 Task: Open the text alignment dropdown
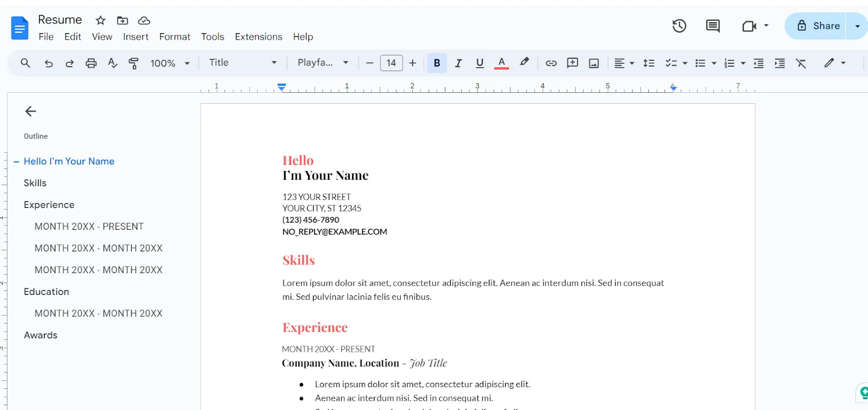click(x=624, y=63)
